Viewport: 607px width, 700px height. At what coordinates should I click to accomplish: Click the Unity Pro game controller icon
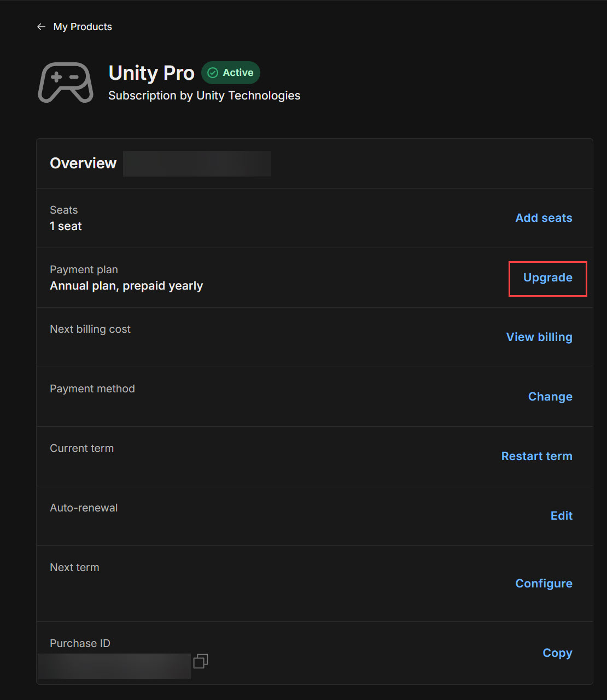[66, 83]
